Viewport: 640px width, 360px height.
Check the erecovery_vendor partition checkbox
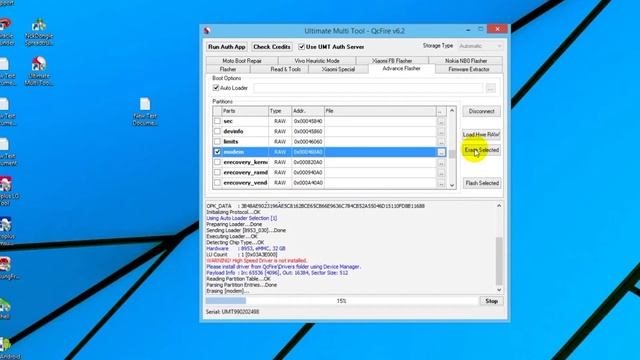pyautogui.click(x=217, y=182)
